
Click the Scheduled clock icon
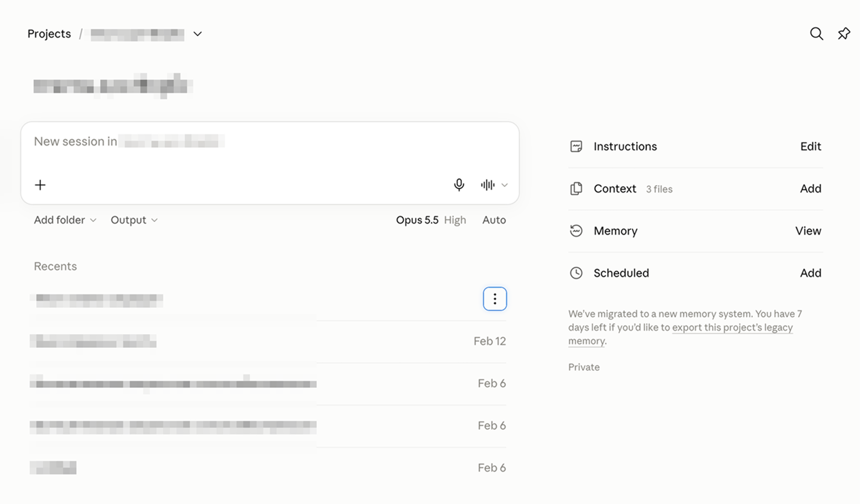[x=576, y=273]
